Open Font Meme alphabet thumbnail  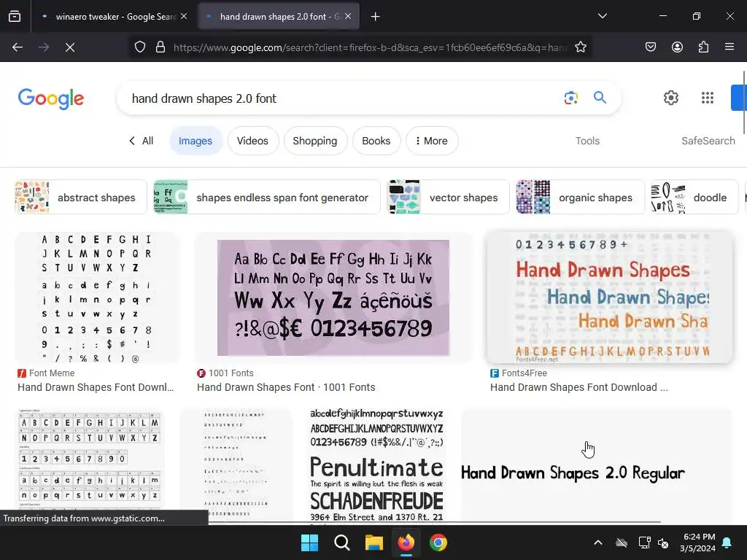pos(97,298)
